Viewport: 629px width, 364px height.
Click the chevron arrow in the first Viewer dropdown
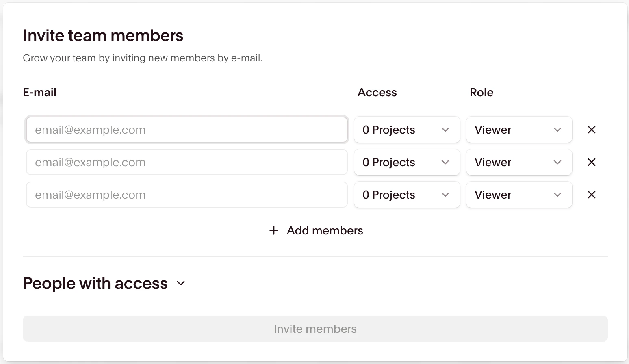pos(557,130)
